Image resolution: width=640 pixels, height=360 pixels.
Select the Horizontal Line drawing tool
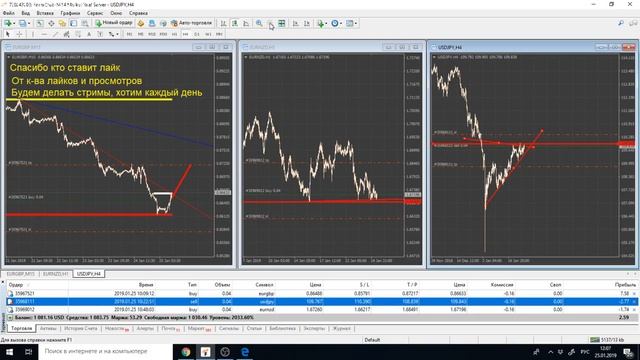coord(44,34)
